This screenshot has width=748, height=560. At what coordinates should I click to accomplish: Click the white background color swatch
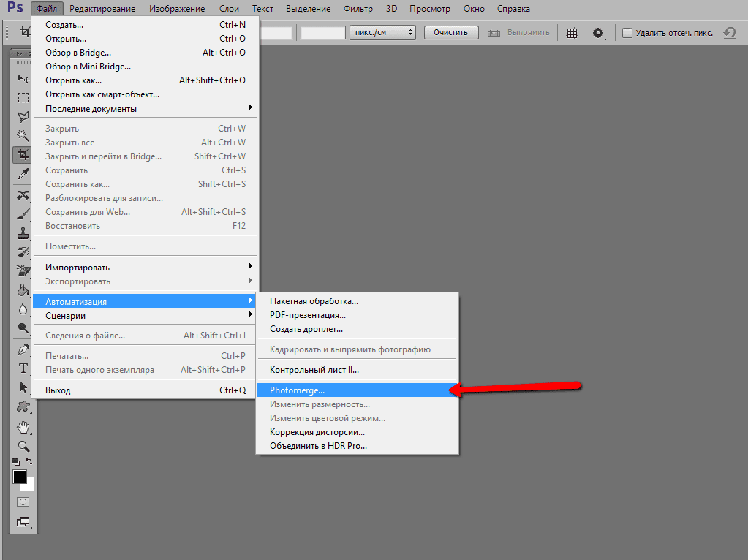29,487
